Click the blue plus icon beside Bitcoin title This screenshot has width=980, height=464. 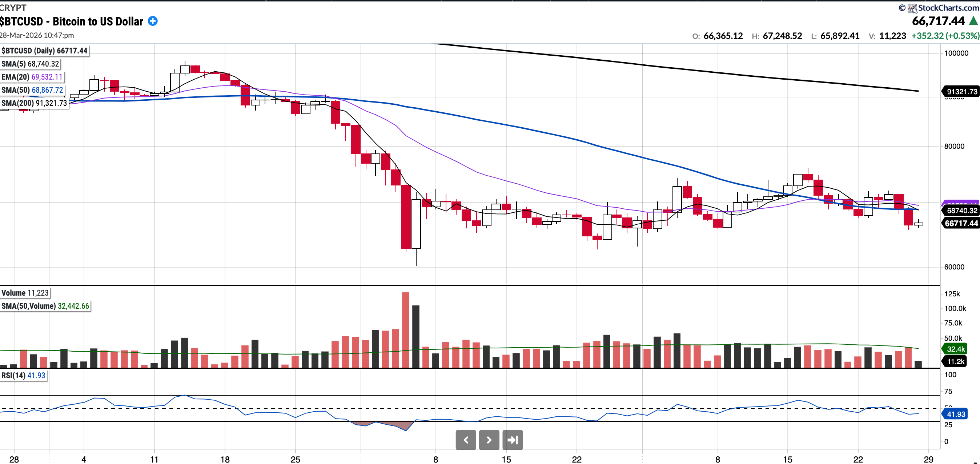[x=153, y=21]
